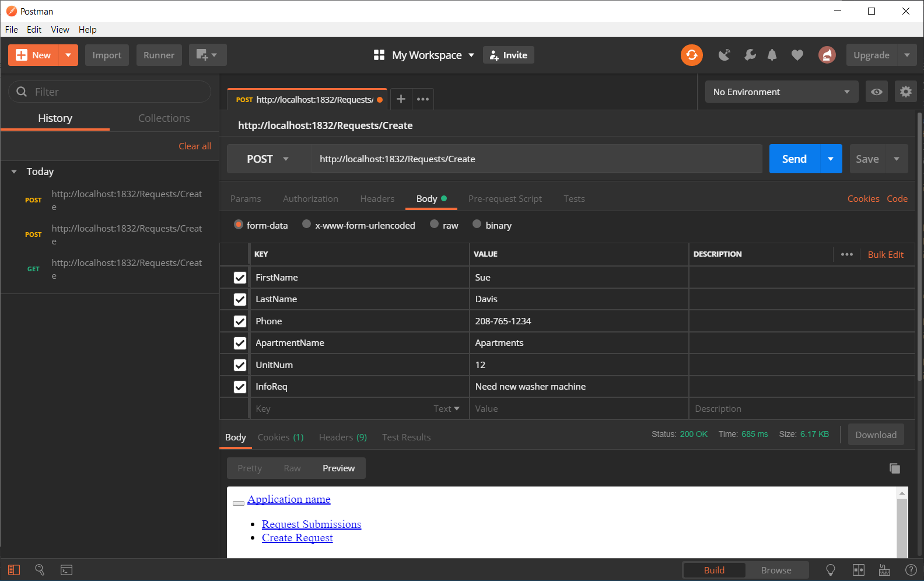This screenshot has height=581, width=924.
Task: Click the response preview vertical scrollbar
Action: click(x=902, y=525)
